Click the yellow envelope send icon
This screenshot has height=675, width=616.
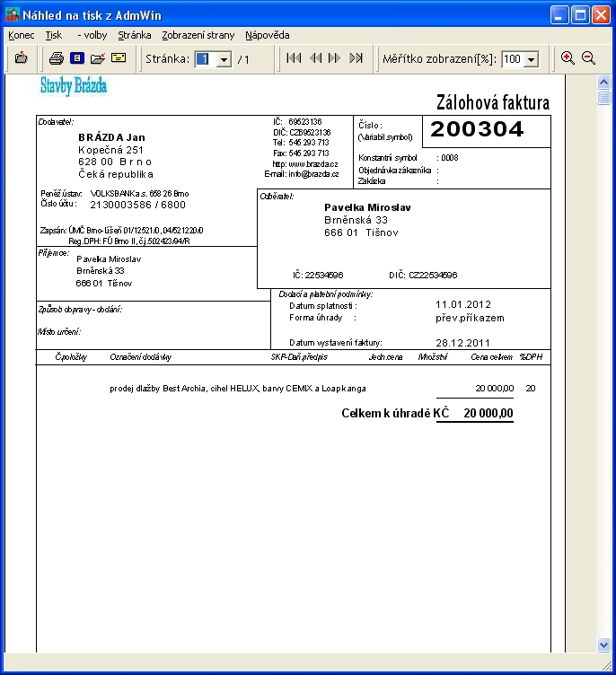coord(119,57)
